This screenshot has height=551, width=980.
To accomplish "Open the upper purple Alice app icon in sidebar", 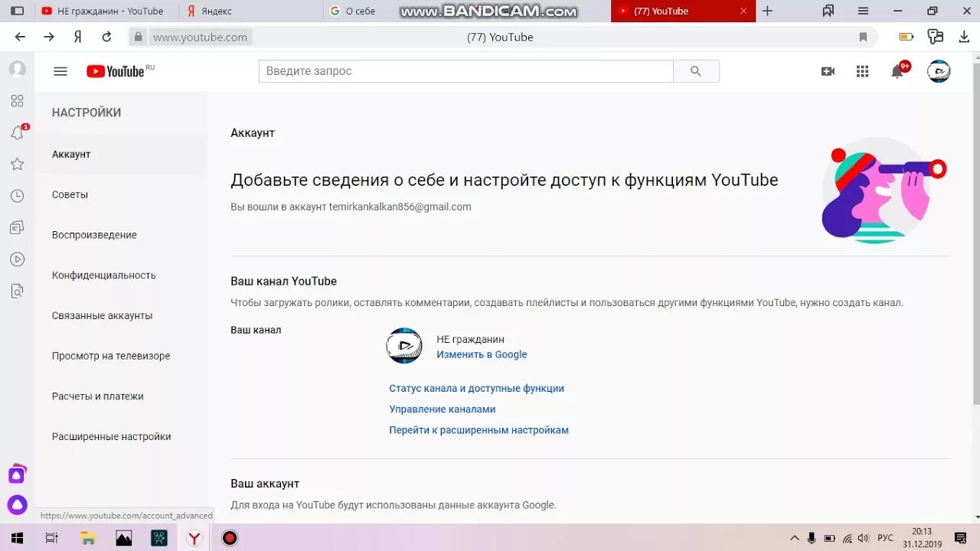I will (17, 474).
